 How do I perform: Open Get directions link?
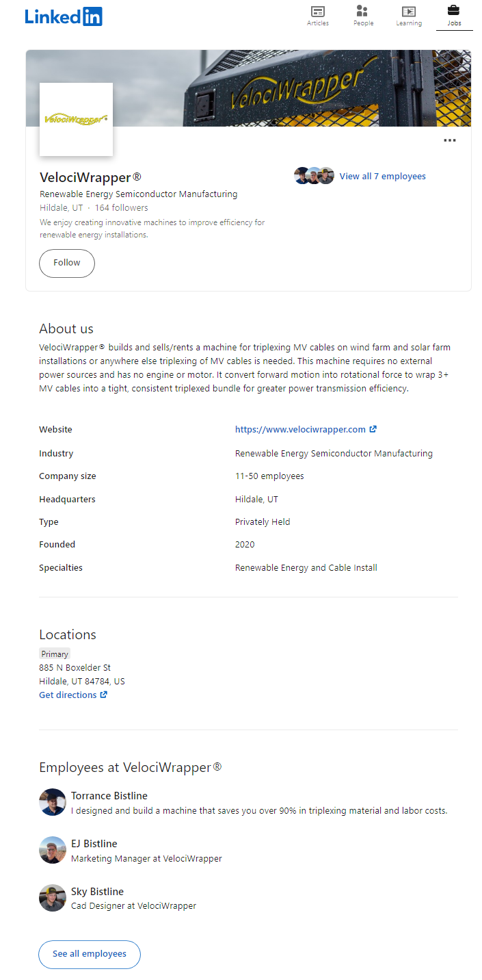[x=68, y=695]
